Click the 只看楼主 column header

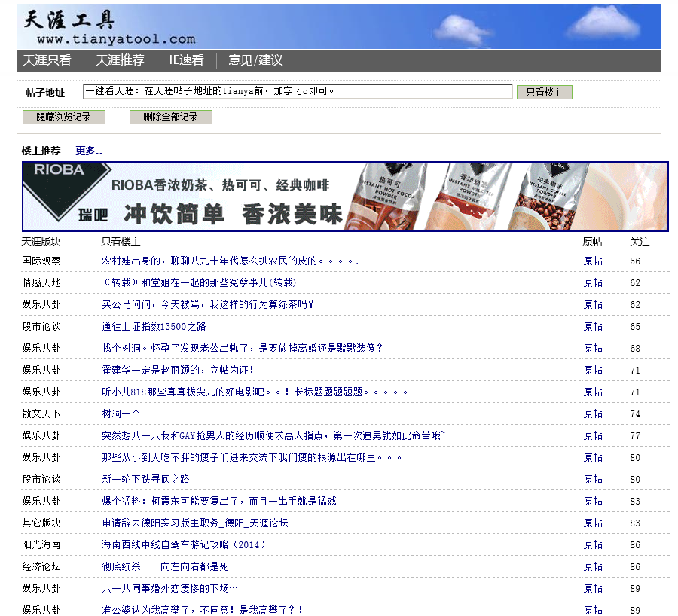121,242
